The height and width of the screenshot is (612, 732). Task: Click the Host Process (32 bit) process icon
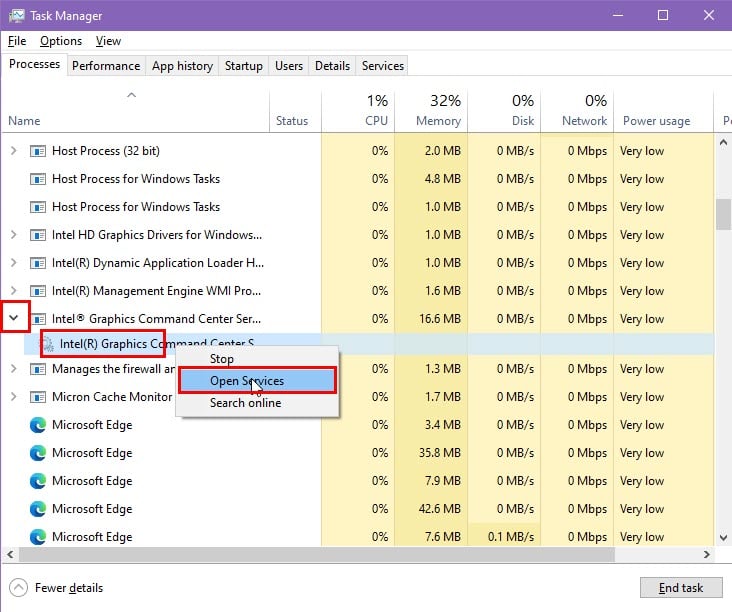point(38,151)
